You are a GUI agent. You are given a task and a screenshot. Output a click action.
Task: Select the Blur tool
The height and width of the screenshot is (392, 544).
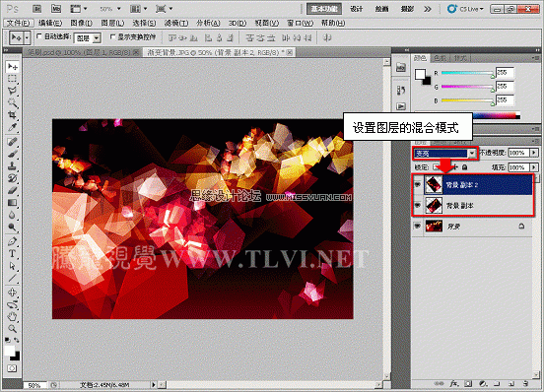pyautogui.click(x=12, y=215)
